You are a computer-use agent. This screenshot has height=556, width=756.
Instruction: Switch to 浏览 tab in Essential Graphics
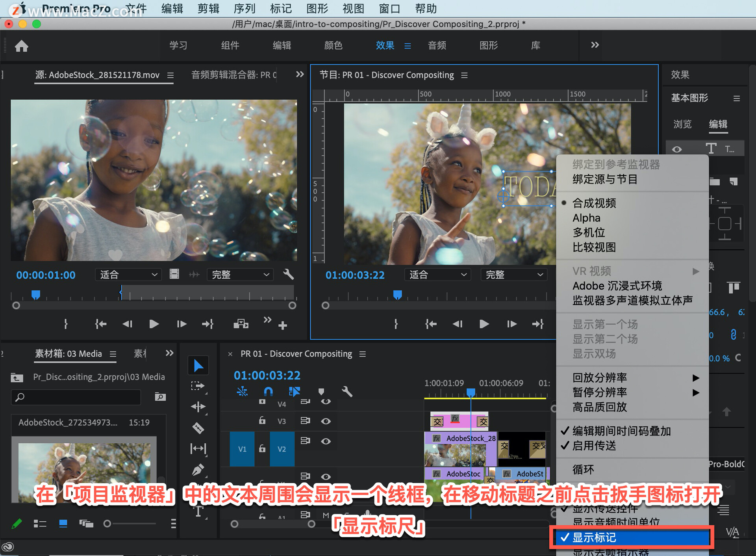pos(682,124)
